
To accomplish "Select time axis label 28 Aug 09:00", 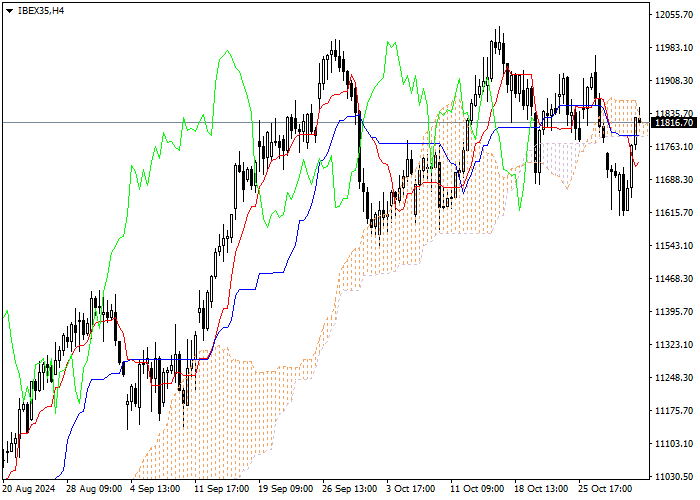I will click(x=94, y=489).
